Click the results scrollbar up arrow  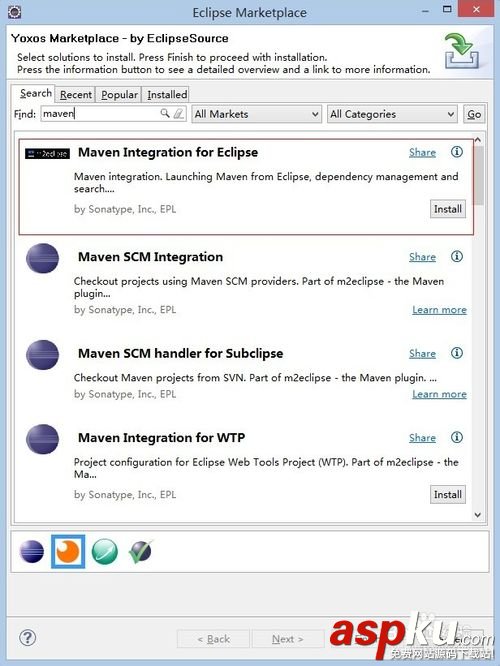point(478,140)
